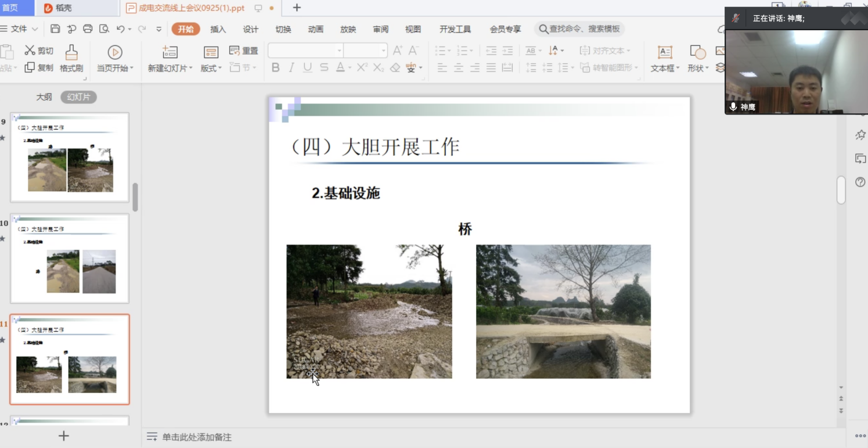Toggle Bold formatting button
Screen dimensions: 868x448
[x=276, y=68]
